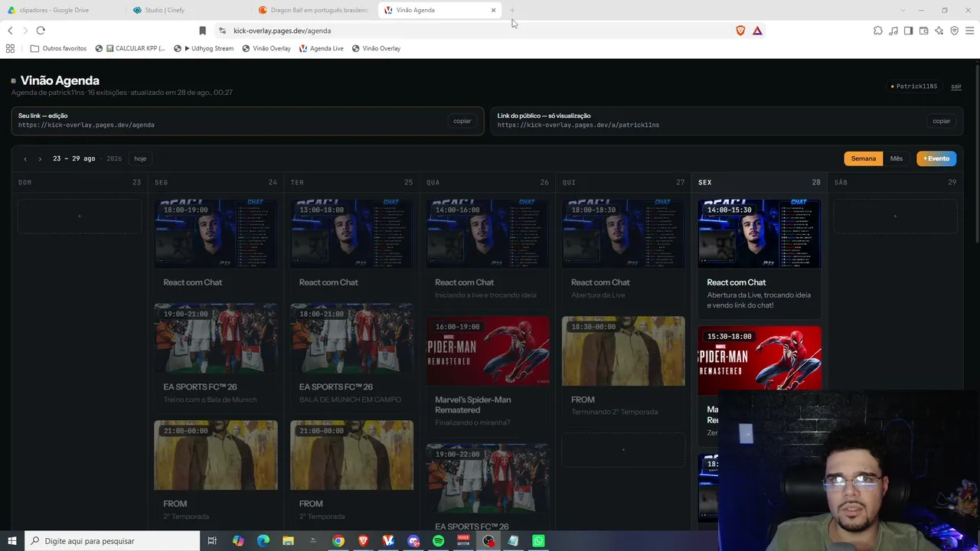The width and height of the screenshot is (980, 551).
Task: Go to the previous week
Action: pyautogui.click(x=25, y=158)
